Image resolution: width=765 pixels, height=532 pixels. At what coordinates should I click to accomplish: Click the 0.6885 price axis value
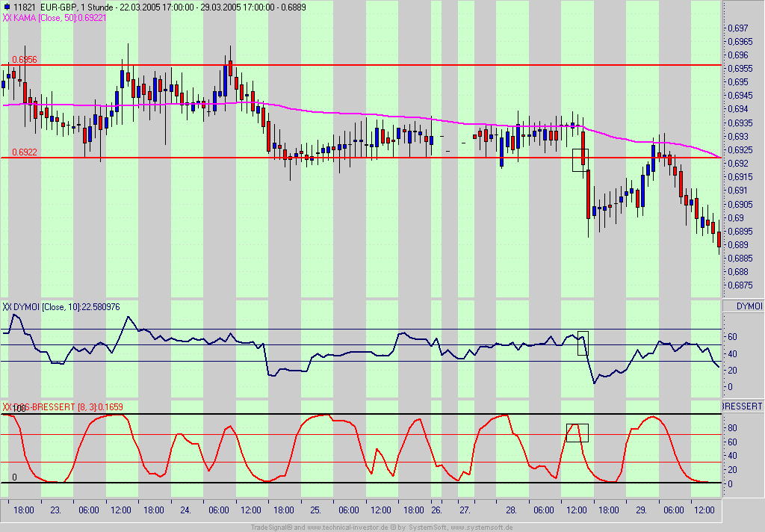tap(740, 258)
